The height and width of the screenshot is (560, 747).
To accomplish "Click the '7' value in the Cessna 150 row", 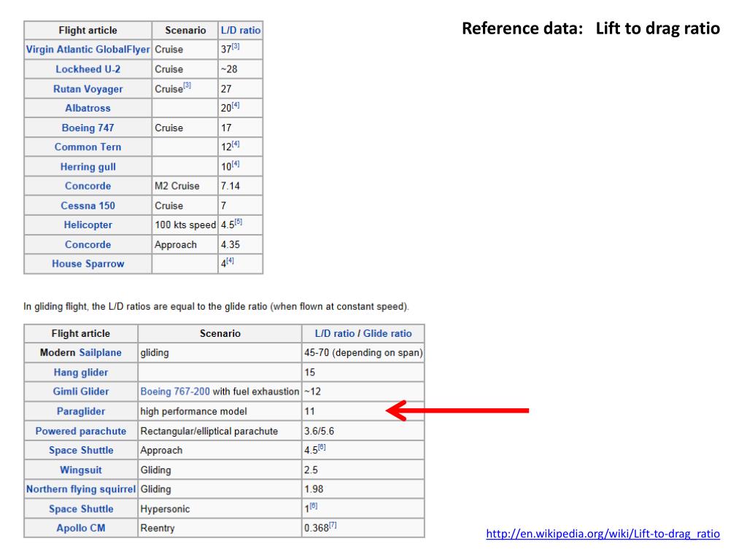I will pos(223,206).
